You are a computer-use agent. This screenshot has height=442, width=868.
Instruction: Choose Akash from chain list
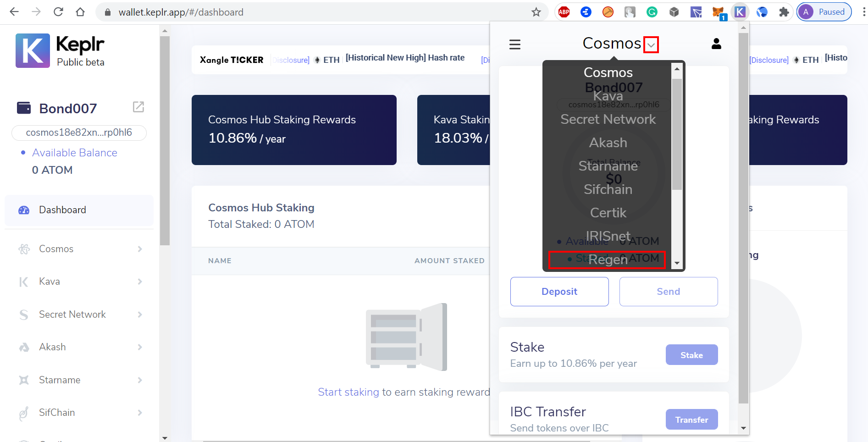click(608, 143)
